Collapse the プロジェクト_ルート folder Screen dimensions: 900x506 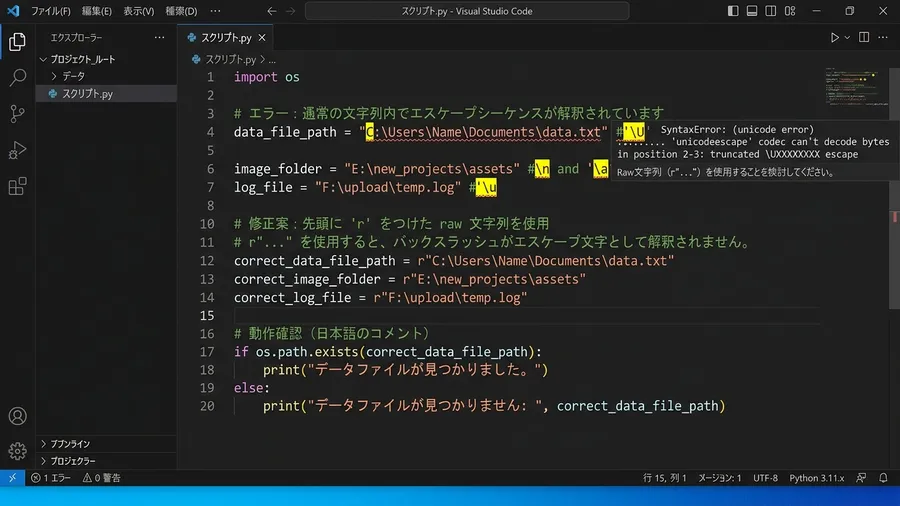point(82,59)
